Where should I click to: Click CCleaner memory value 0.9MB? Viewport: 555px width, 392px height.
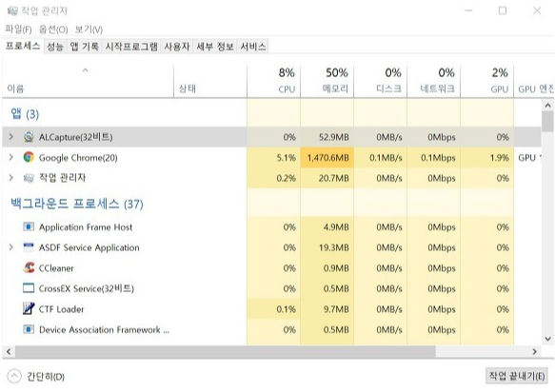[336, 267]
